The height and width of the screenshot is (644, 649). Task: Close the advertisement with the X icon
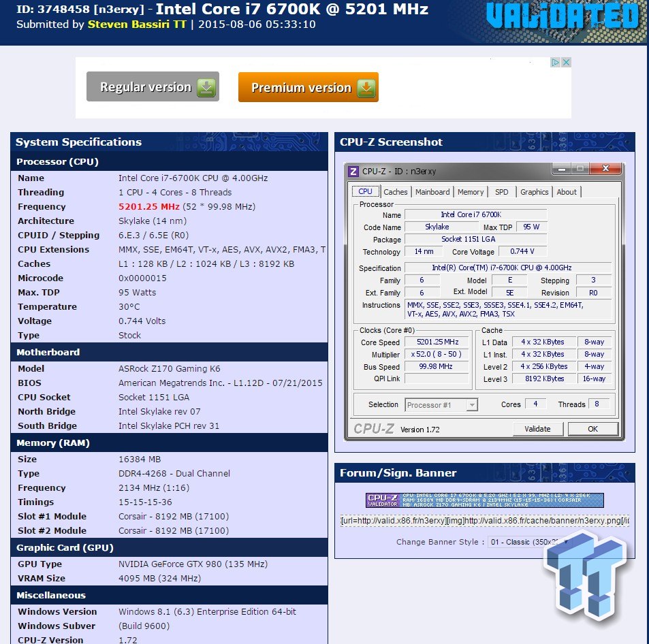click(x=566, y=63)
